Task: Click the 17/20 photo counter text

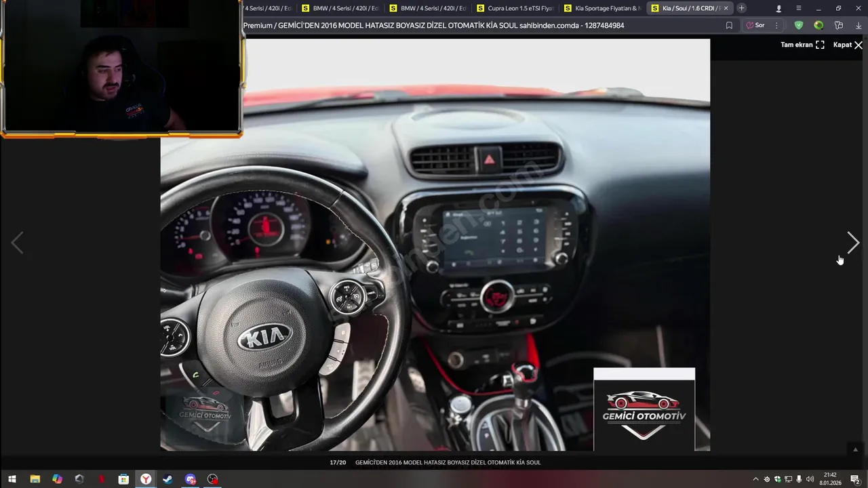Action: coord(338,462)
